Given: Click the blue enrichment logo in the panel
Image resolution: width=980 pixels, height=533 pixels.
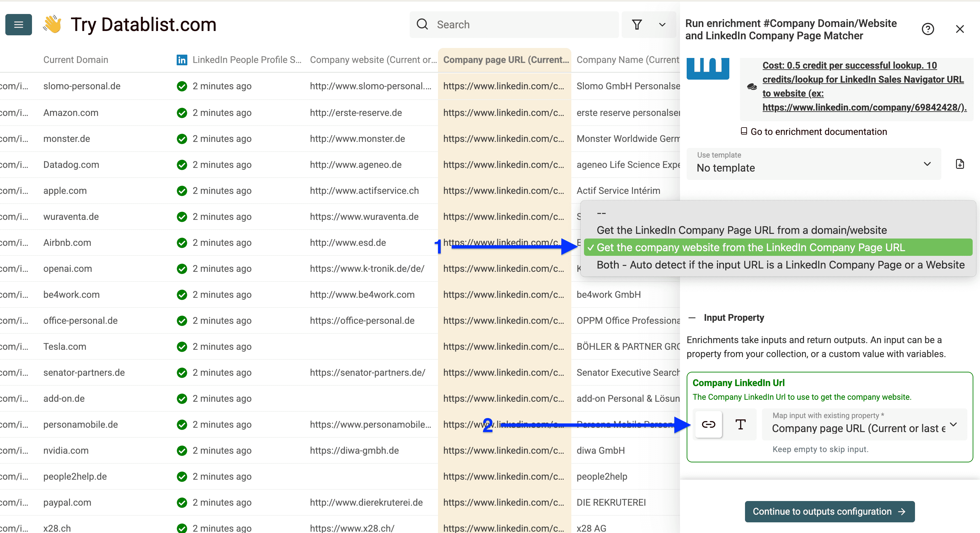Looking at the screenshot, I should (x=708, y=68).
